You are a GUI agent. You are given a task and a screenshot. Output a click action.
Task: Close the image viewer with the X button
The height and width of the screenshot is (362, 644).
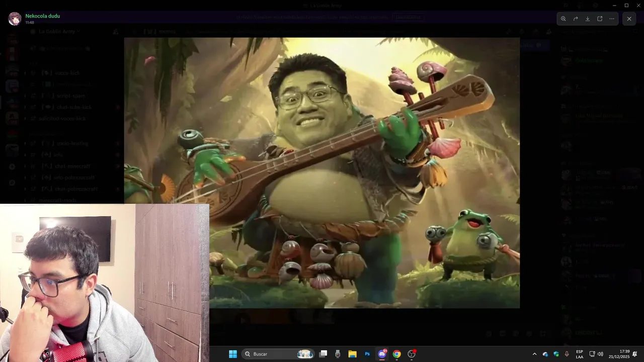629,19
